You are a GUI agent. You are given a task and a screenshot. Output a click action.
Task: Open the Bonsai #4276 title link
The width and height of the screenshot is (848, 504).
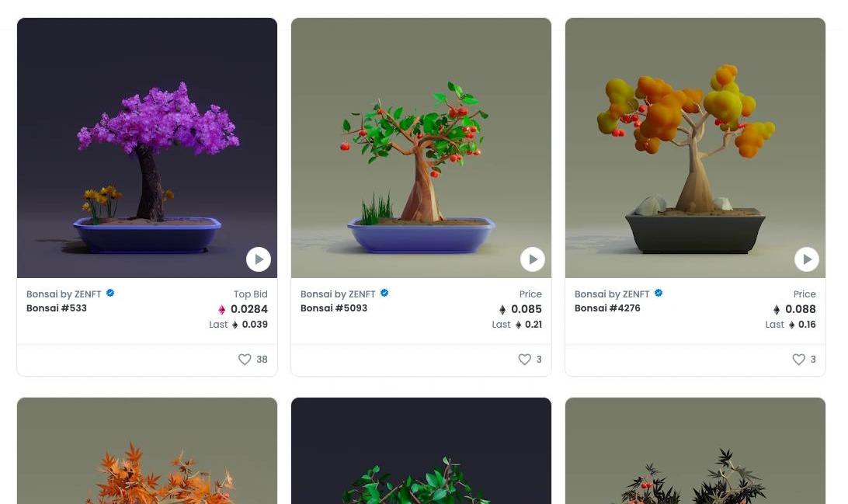click(607, 308)
